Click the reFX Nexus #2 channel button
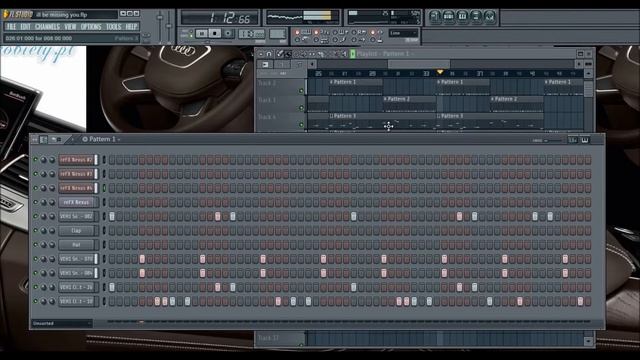The image size is (640, 360). coord(77,160)
